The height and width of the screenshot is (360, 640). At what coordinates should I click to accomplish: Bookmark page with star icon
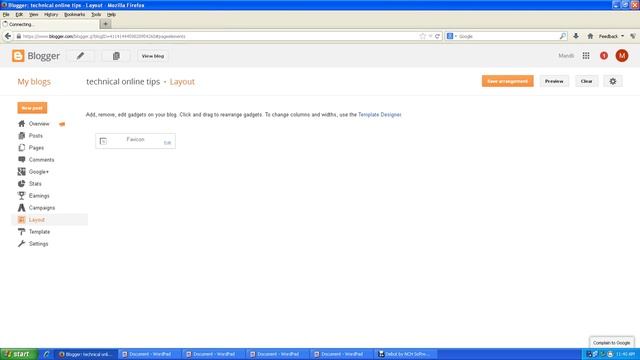click(422, 36)
